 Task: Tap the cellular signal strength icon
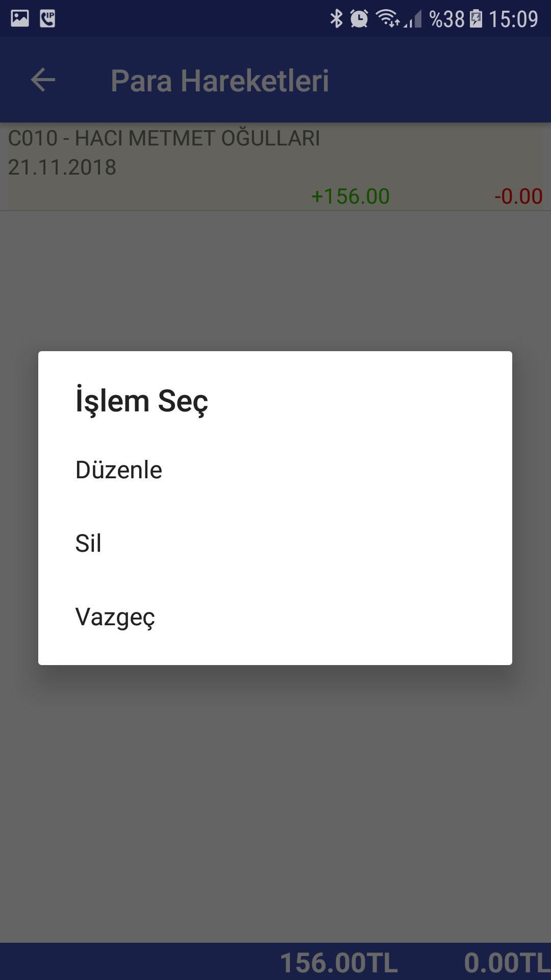[413, 19]
